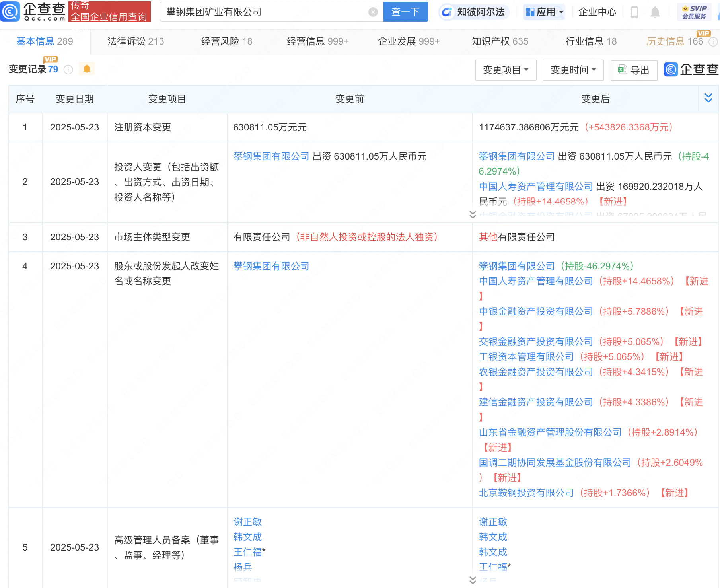
Task: Expand row 5 高级管理人员备案 truncated content
Action: tap(473, 580)
